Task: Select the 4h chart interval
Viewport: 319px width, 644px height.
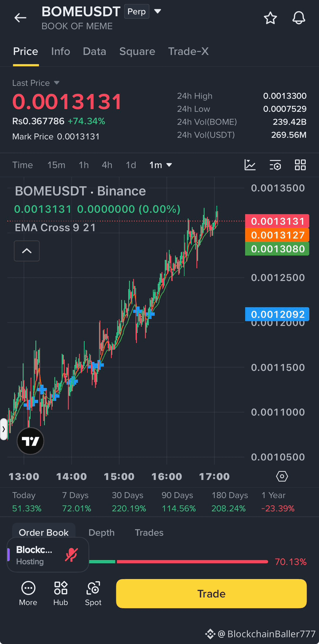Action: [107, 165]
